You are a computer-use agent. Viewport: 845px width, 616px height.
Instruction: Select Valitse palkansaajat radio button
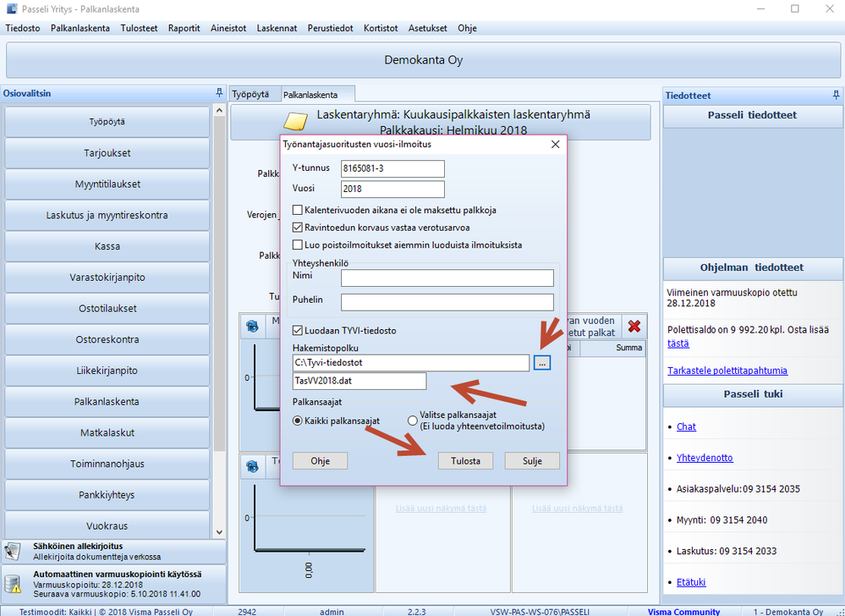(413, 421)
